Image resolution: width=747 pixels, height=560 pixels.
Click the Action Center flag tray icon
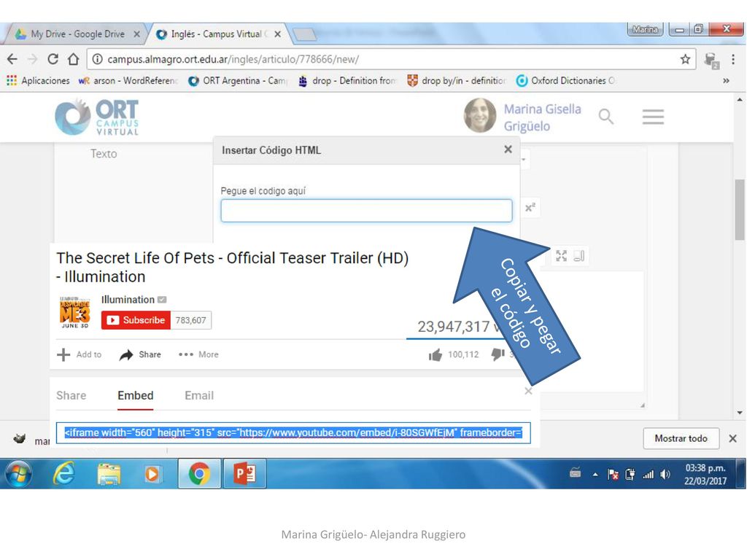point(613,474)
